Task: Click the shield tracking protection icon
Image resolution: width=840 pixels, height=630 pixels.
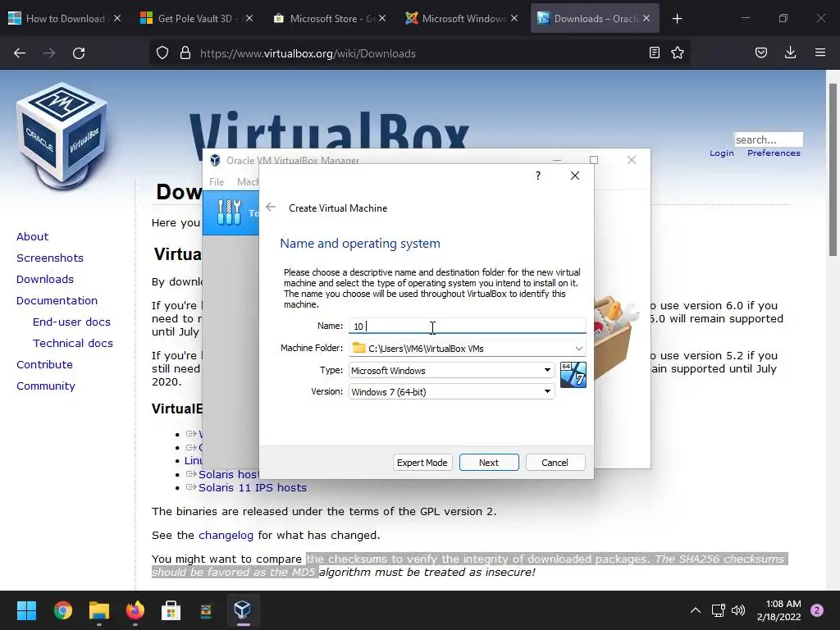Action: (x=162, y=53)
